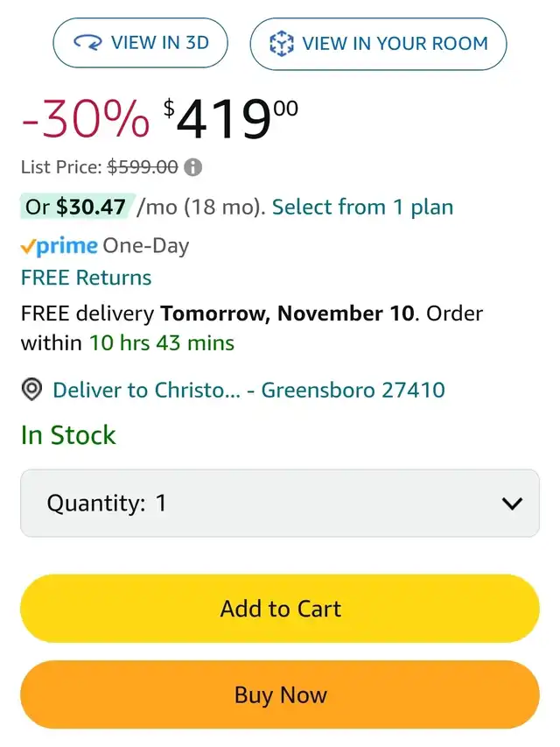Image resolution: width=560 pixels, height=747 pixels.
Task: Tap VIEW IN YOUR ROOM button
Action: 378,43
